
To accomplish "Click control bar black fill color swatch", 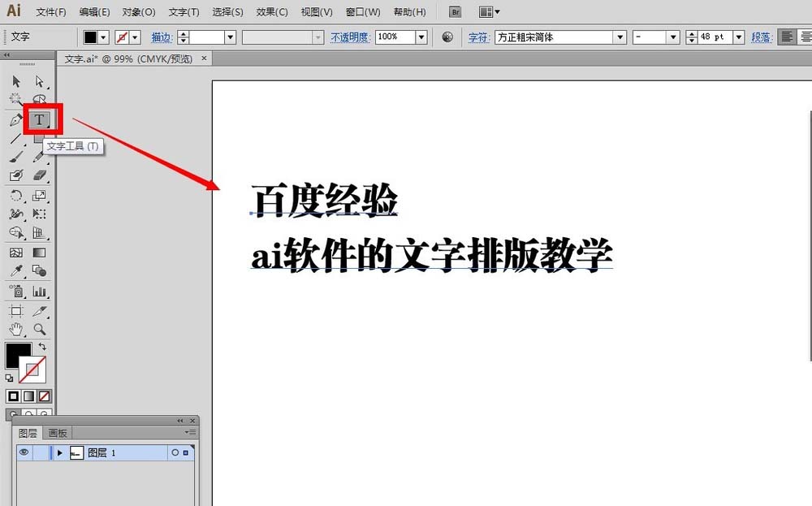I will pyautogui.click(x=91, y=37).
